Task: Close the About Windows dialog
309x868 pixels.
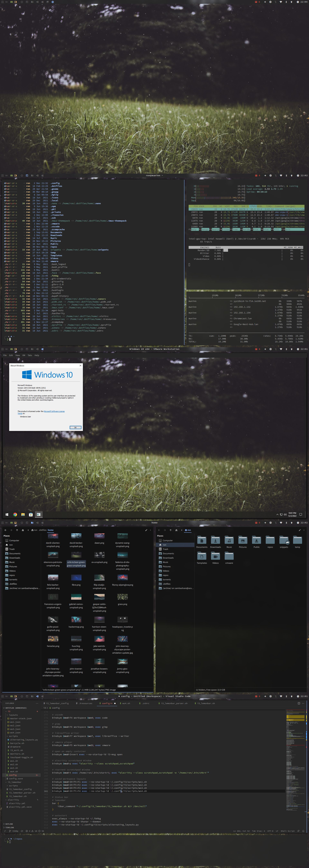Action: [x=80, y=365]
